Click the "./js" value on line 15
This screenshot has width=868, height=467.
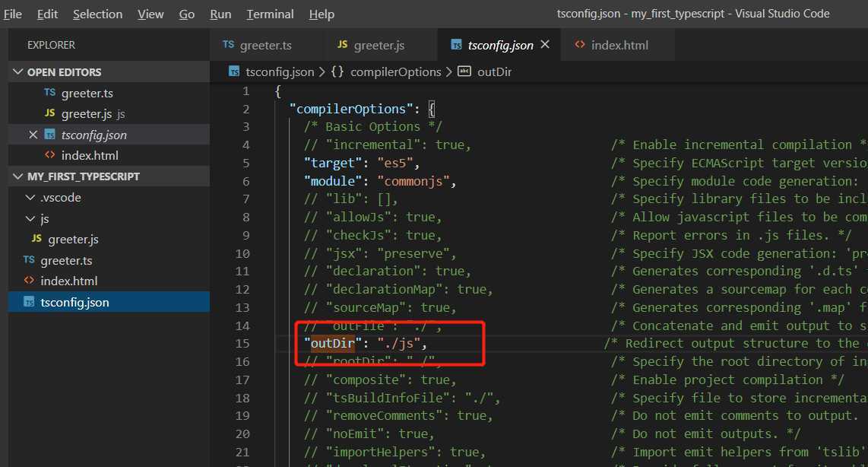tap(398, 344)
